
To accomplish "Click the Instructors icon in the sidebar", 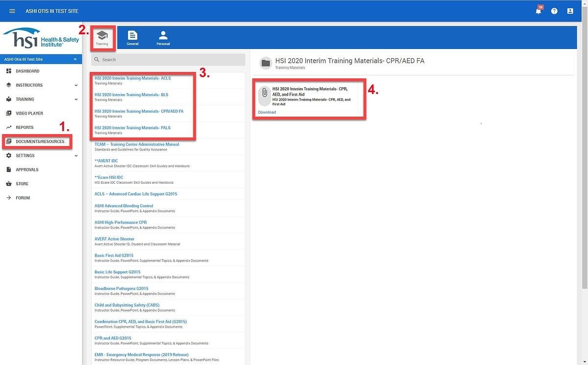I will coord(9,85).
